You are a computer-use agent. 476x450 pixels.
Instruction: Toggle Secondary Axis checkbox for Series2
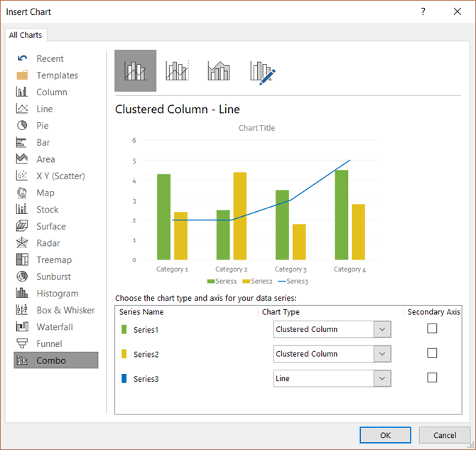tap(432, 353)
